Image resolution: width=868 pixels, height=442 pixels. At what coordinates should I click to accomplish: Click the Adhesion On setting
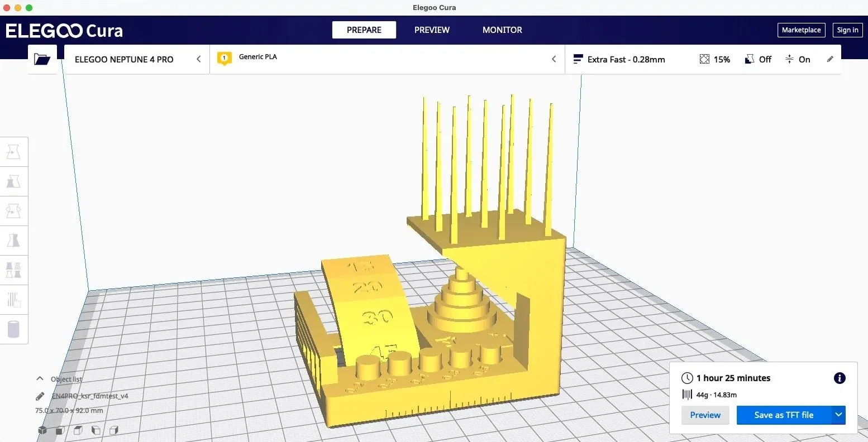(798, 59)
